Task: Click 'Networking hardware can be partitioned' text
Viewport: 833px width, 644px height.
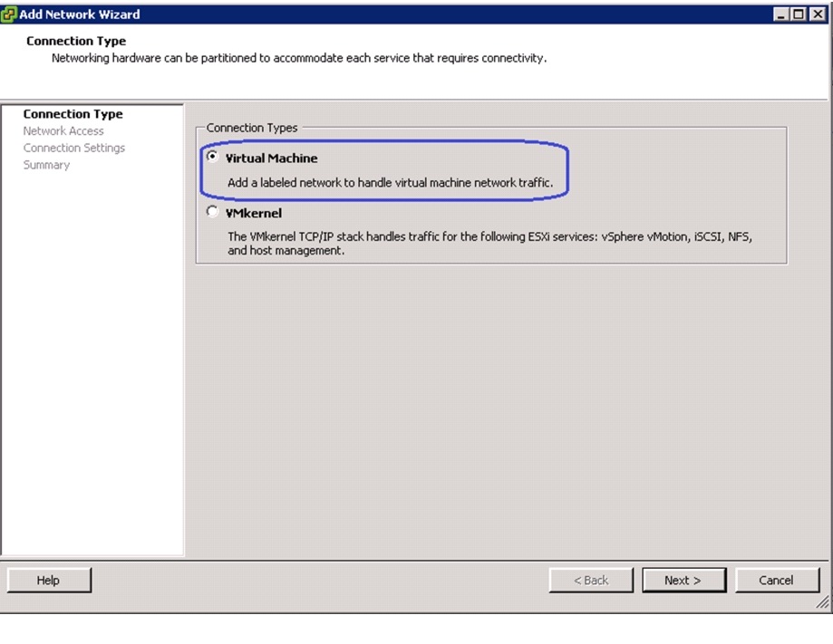Action: click(x=299, y=58)
